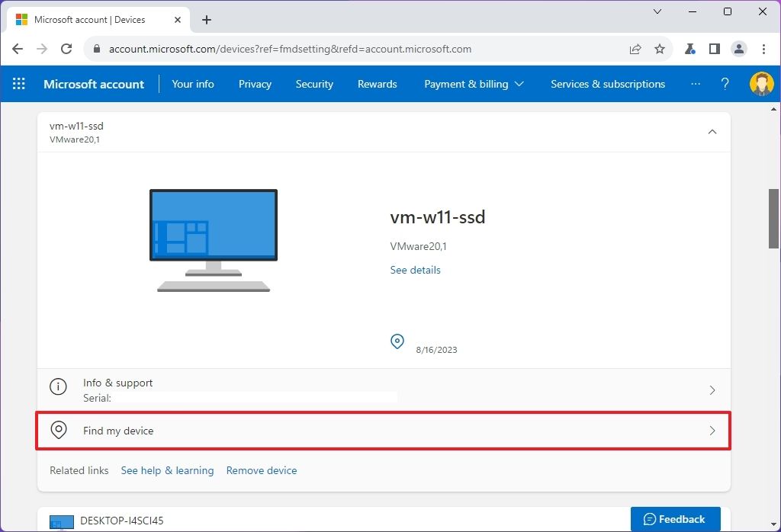The image size is (781, 532).
Task: Click the info icon beside Info & support
Action: [58, 386]
